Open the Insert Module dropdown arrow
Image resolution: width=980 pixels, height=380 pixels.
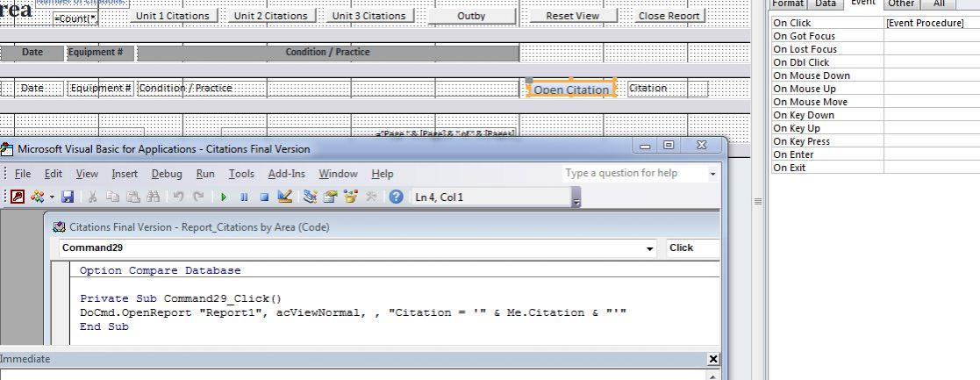pyautogui.click(x=52, y=197)
